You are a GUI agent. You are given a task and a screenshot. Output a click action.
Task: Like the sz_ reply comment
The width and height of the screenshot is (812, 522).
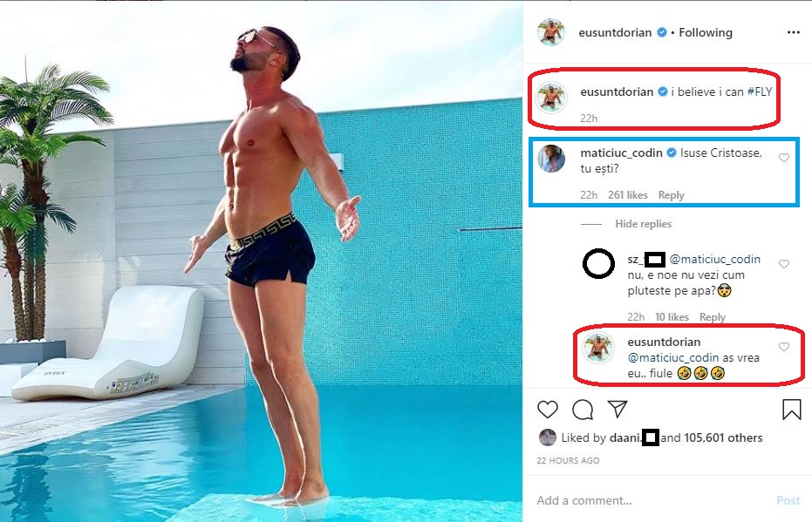783,264
